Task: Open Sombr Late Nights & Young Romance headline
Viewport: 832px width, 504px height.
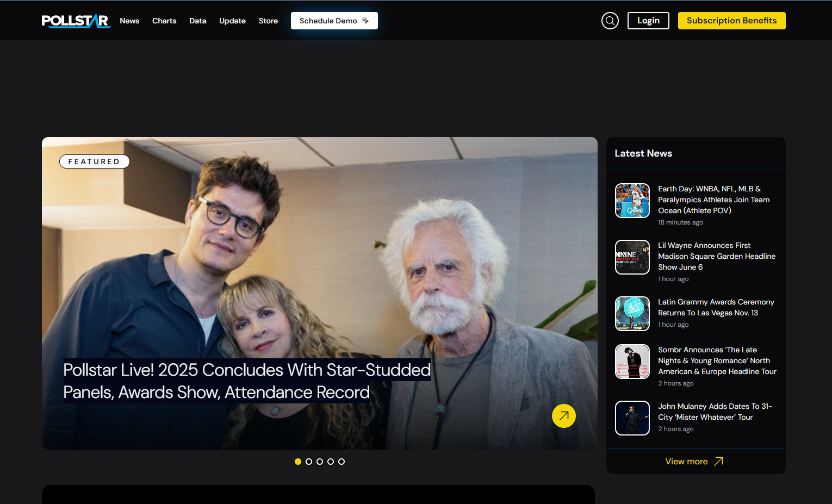Action: [x=717, y=360]
